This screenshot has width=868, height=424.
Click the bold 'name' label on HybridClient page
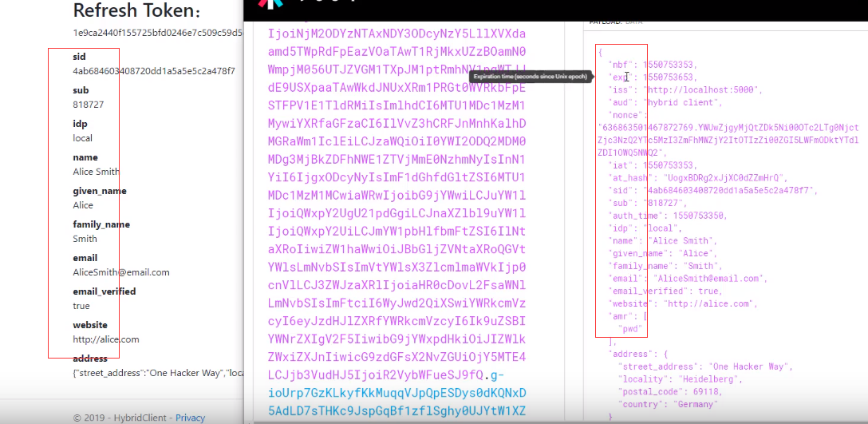[85, 157]
